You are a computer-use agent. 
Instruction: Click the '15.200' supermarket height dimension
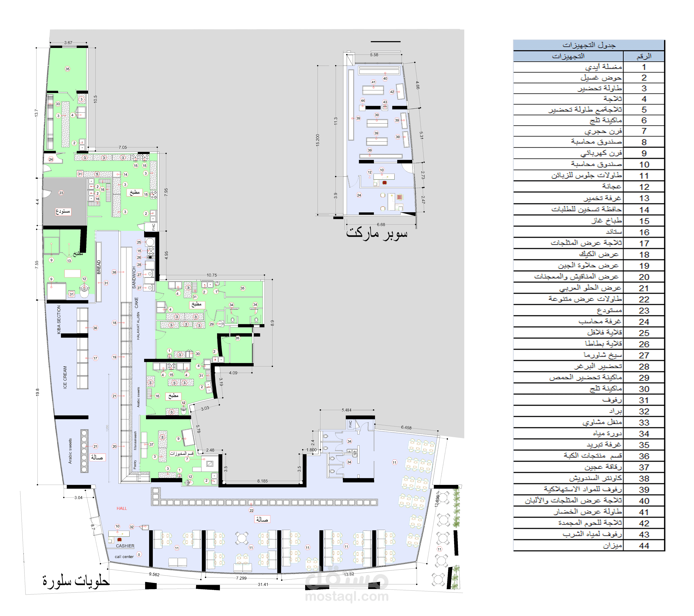click(x=318, y=140)
